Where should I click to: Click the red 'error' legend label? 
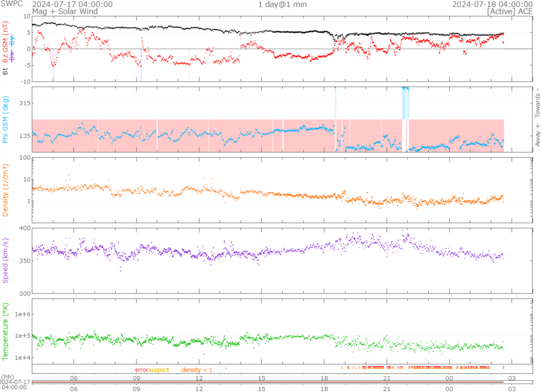coord(141,370)
